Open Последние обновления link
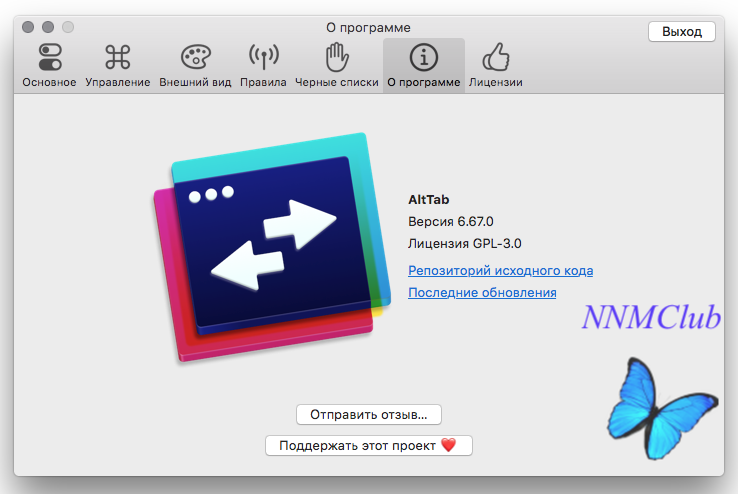This screenshot has height=494, width=738. point(482,293)
